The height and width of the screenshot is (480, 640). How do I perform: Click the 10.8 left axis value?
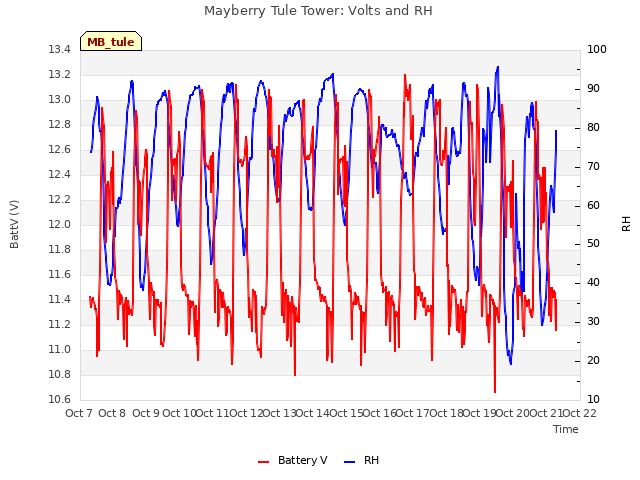[60, 375]
